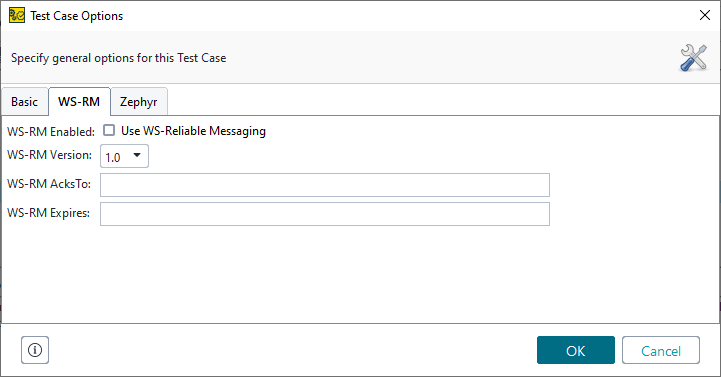Image resolution: width=721 pixels, height=377 pixels.
Task: Click the wrench and screwdriver tools icon
Action: click(x=693, y=58)
